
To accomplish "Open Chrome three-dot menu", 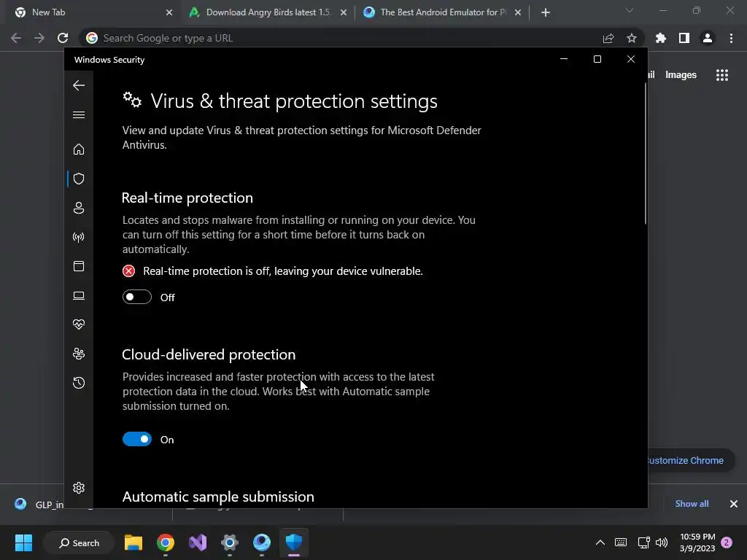I will pyautogui.click(x=731, y=38).
